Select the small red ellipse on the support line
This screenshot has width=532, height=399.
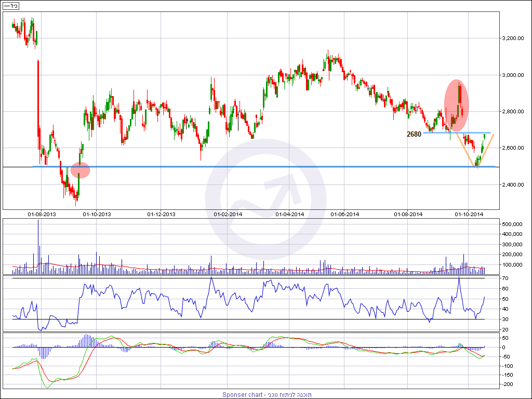click(x=80, y=170)
